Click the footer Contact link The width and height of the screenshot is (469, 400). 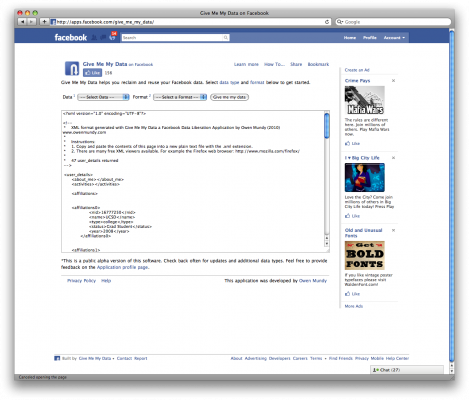124,358
